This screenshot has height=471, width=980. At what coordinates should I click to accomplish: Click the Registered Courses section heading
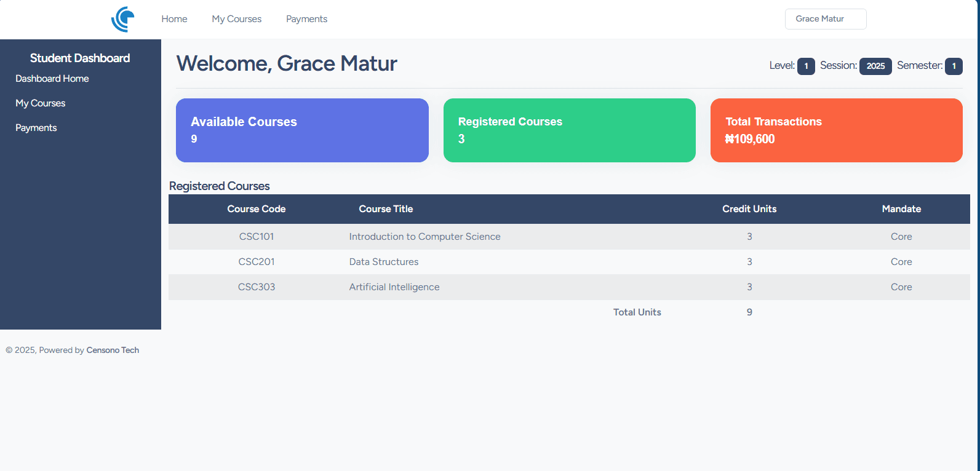220,186
